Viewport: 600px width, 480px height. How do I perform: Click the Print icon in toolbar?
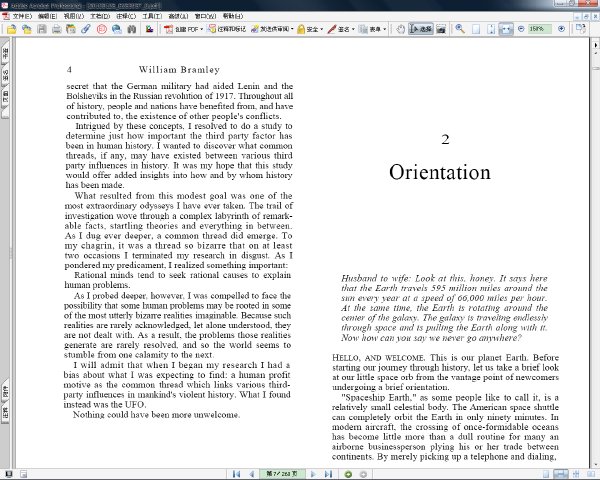coord(57,29)
